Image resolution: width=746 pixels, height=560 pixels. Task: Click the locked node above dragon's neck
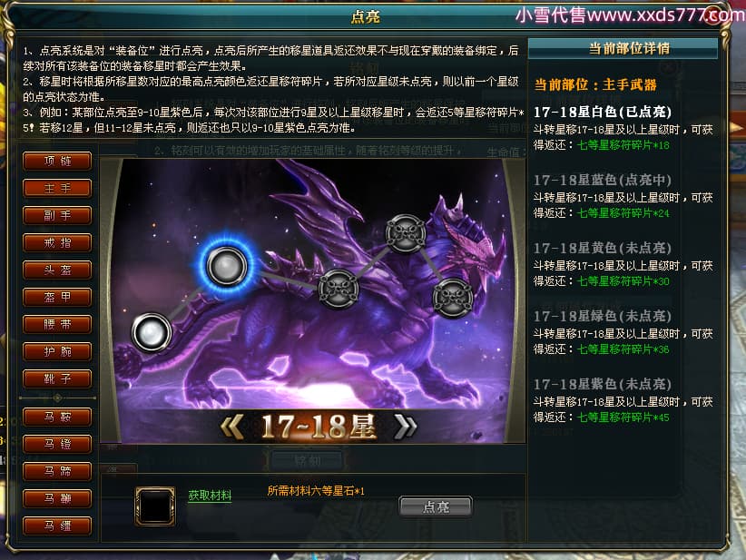coord(406,233)
